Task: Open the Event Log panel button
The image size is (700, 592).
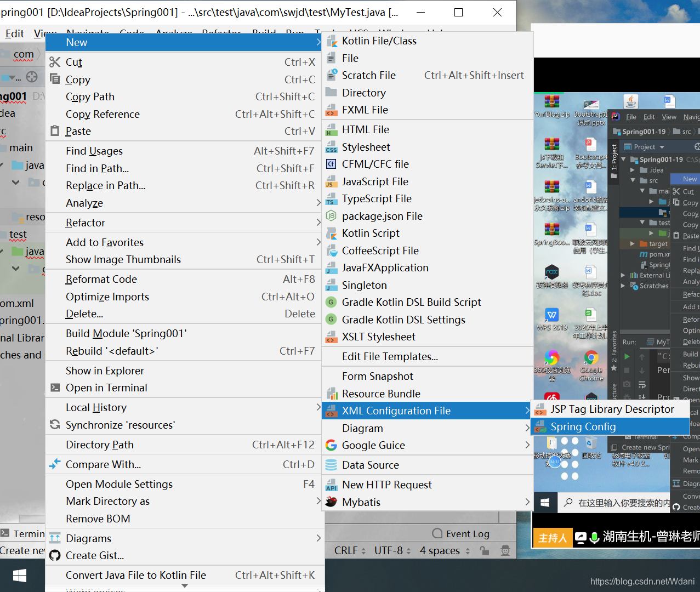Action: [x=461, y=534]
